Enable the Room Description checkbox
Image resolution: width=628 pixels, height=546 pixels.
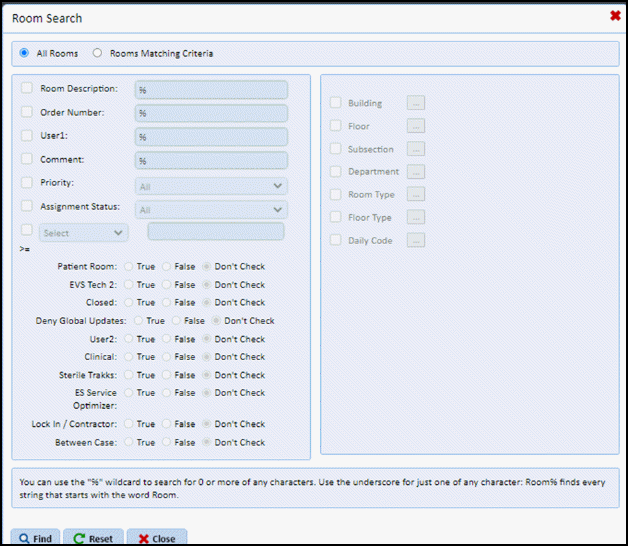(27, 89)
